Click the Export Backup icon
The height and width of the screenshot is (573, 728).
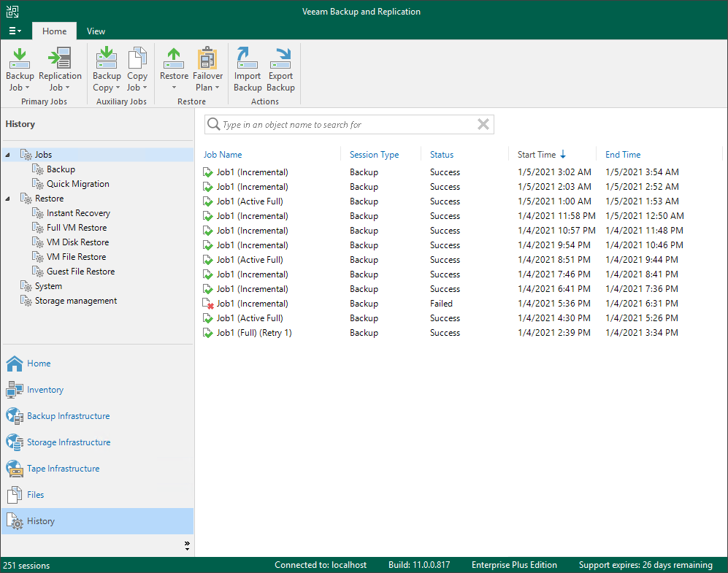(x=280, y=69)
